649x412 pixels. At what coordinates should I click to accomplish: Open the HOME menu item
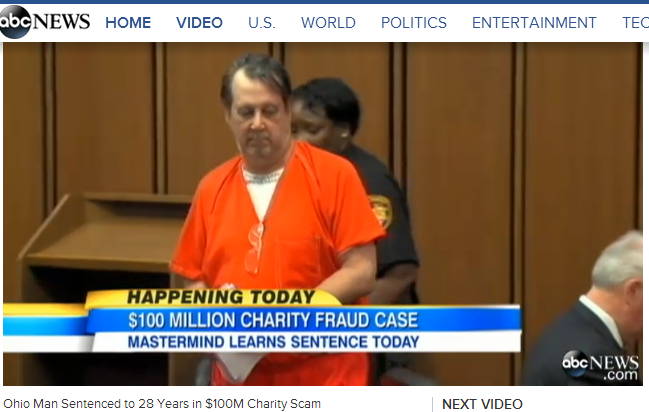click(128, 23)
